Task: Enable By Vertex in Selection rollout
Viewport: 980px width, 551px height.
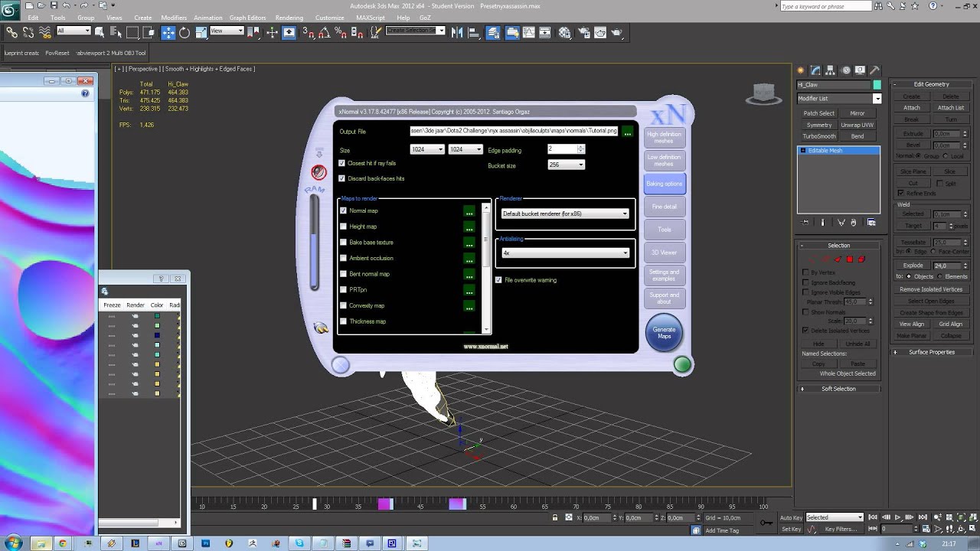Action: (x=805, y=272)
